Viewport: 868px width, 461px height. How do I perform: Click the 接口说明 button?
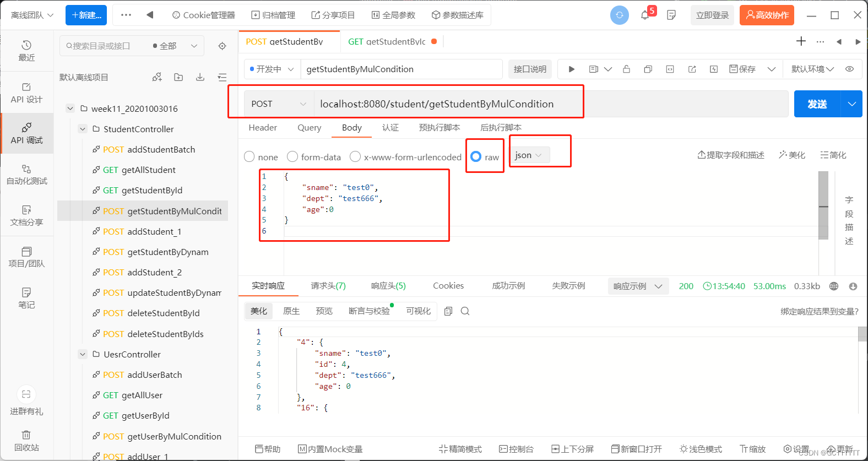[530, 69]
